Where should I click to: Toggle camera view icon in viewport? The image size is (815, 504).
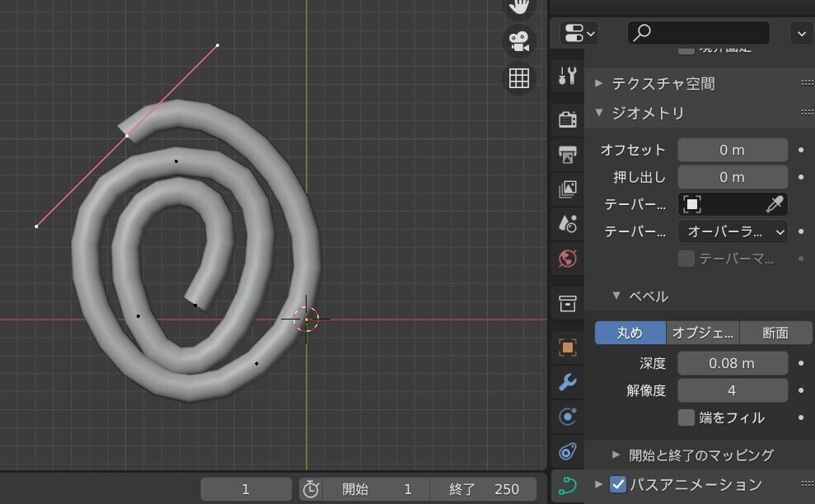point(518,41)
